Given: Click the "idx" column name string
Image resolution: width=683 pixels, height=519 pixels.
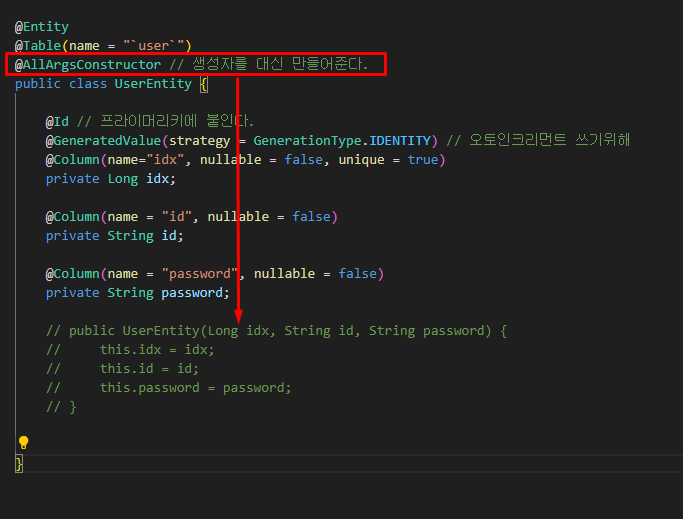Looking at the screenshot, I should click(x=165, y=160).
